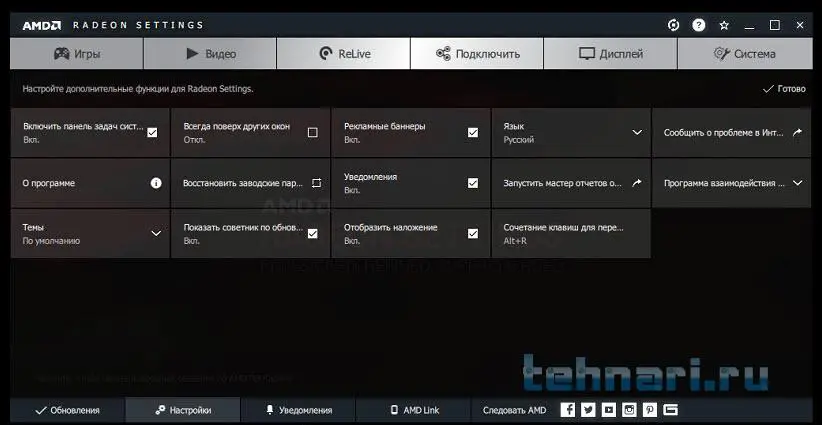Viewport: 822px width, 425px height.
Task: Open the AMD Link section
Action: (414, 410)
